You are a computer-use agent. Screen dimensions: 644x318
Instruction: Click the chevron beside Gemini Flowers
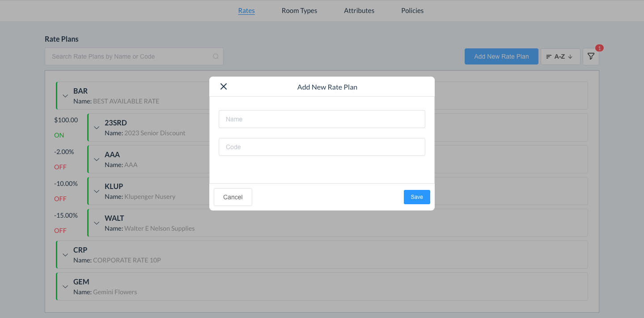click(65, 286)
